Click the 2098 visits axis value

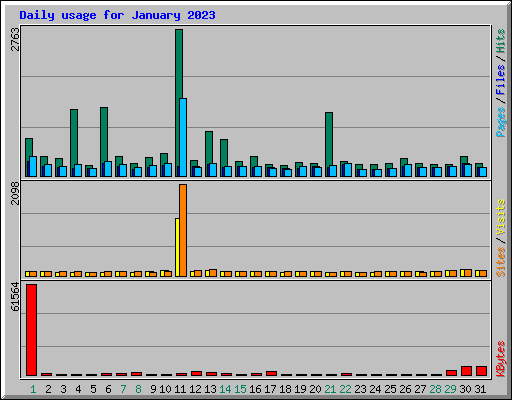click(15, 193)
